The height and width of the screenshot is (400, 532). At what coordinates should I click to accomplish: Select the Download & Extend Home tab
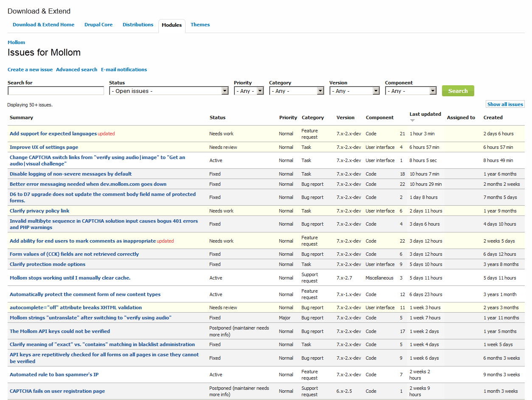pyautogui.click(x=43, y=25)
